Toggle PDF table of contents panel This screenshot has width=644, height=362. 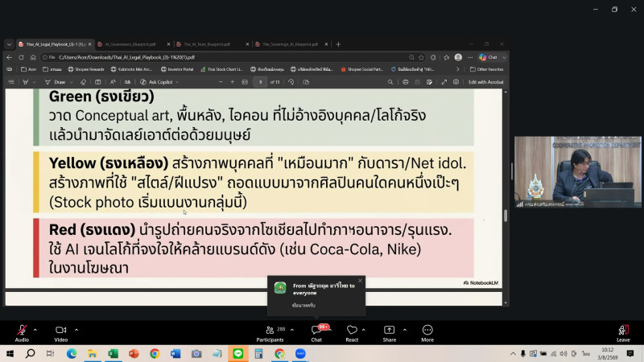tap(11, 82)
